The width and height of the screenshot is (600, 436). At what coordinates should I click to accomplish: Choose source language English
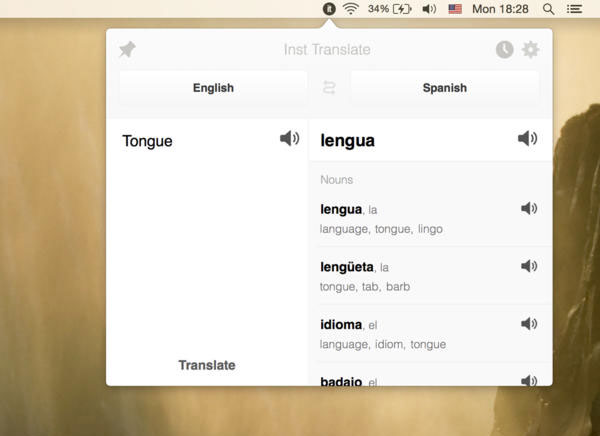213,88
